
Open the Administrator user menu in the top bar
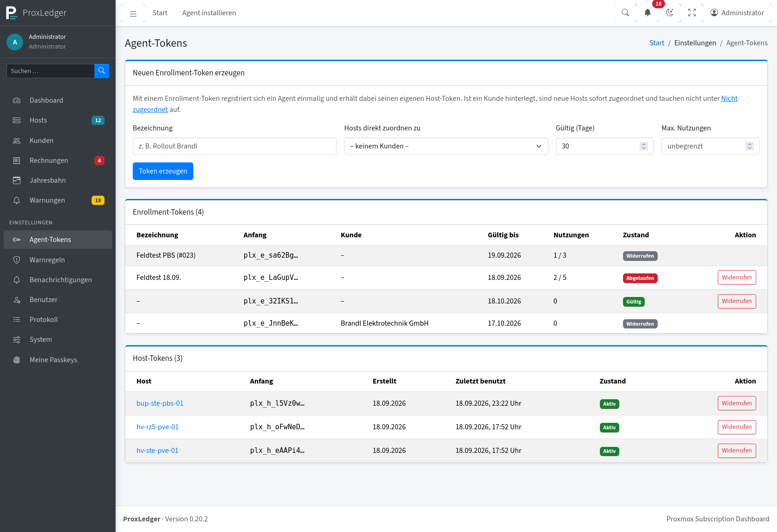click(737, 13)
